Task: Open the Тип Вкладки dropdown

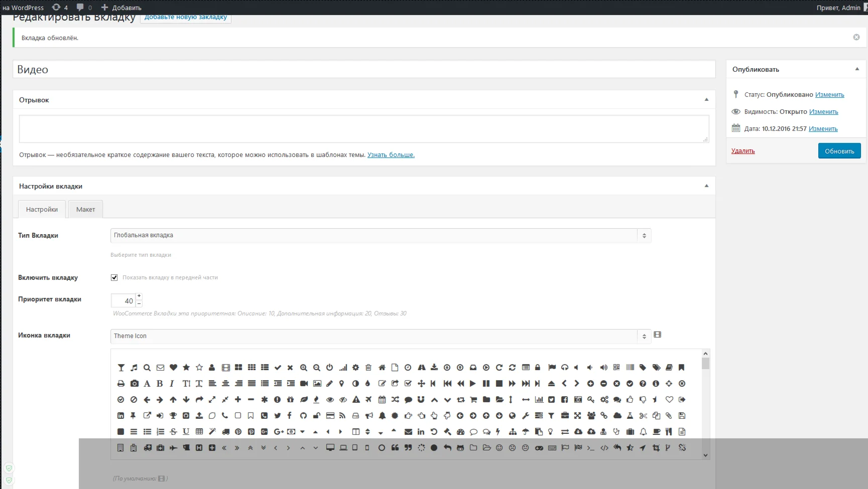Action: tap(381, 235)
